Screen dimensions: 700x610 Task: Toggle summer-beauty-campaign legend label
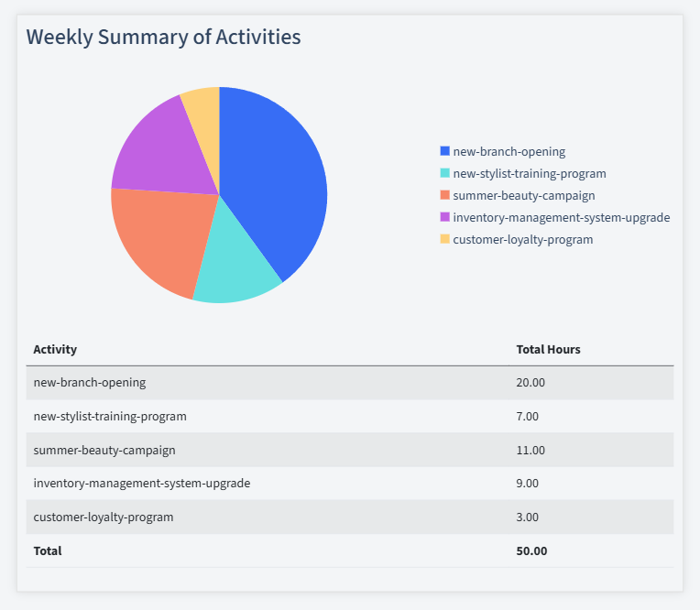(x=524, y=195)
